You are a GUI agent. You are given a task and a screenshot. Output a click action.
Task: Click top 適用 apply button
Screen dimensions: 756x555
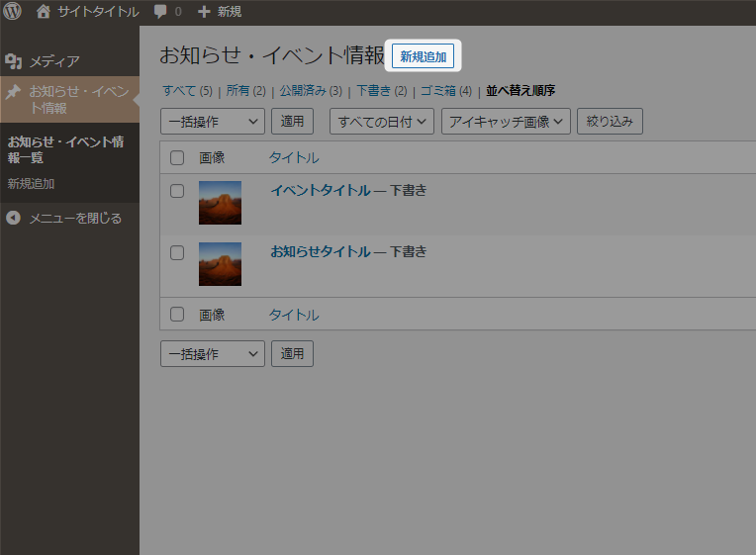[x=292, y=121]
